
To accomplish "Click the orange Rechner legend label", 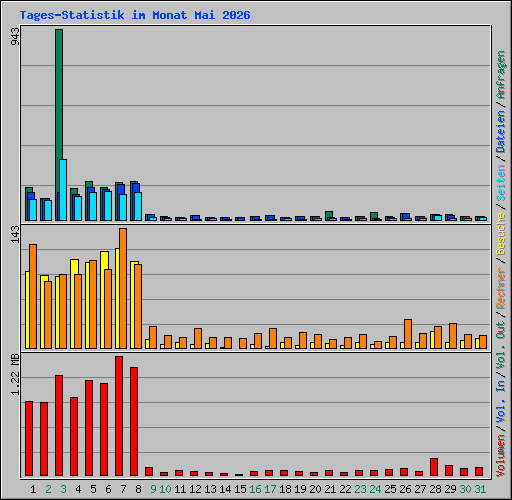I will [501, 288].
